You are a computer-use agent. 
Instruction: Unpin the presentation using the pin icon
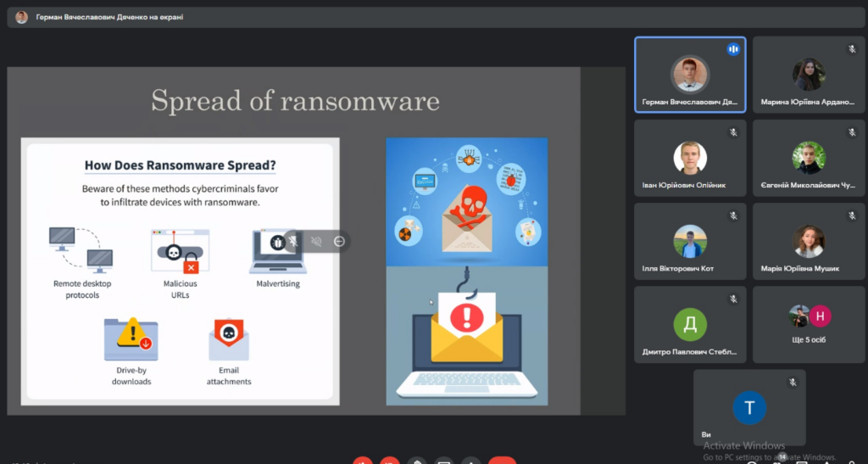[294, 242]
